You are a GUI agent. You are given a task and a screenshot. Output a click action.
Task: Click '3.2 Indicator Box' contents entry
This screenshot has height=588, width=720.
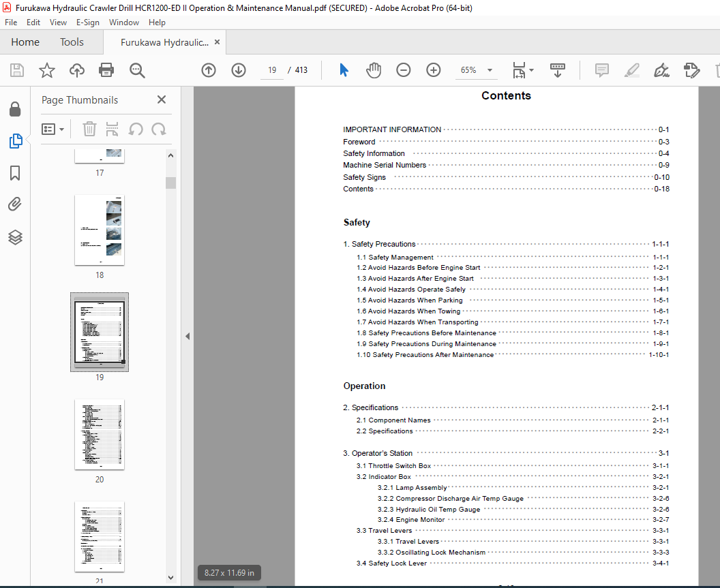pos(513,477)
